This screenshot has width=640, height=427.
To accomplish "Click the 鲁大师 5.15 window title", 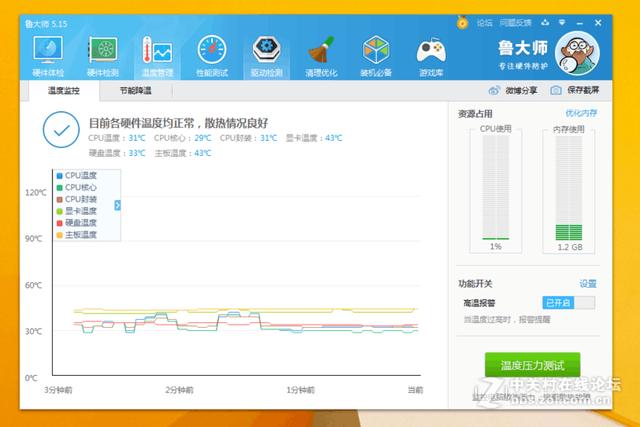I will [46, 24].
